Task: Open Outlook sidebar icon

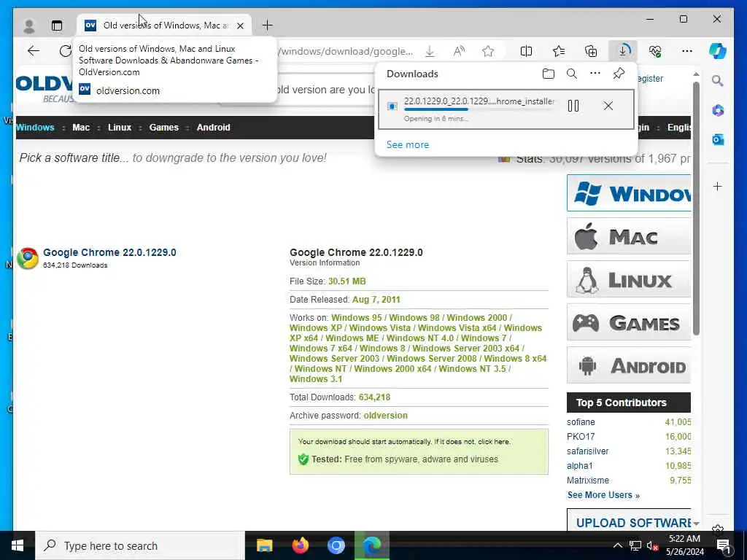Action: point(718,139)
